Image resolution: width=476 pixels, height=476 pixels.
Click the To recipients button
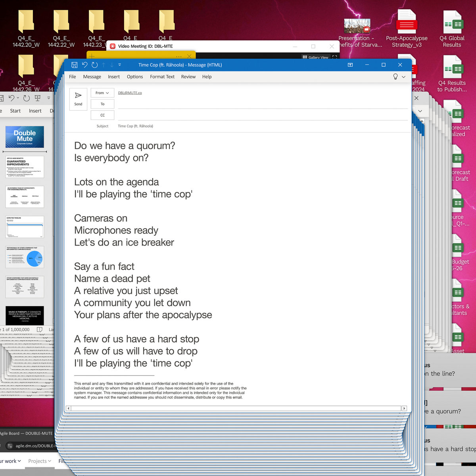[x=102, y=104]
